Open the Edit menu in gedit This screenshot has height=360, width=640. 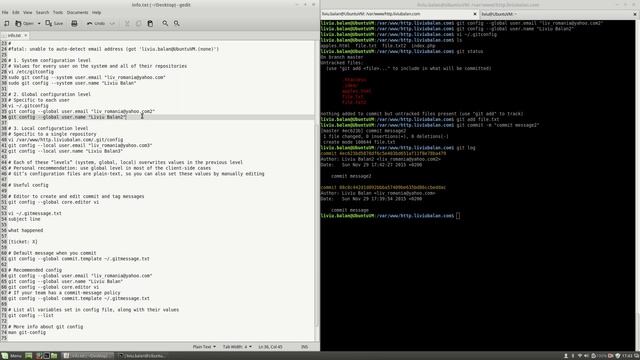[x=16, y=13]
